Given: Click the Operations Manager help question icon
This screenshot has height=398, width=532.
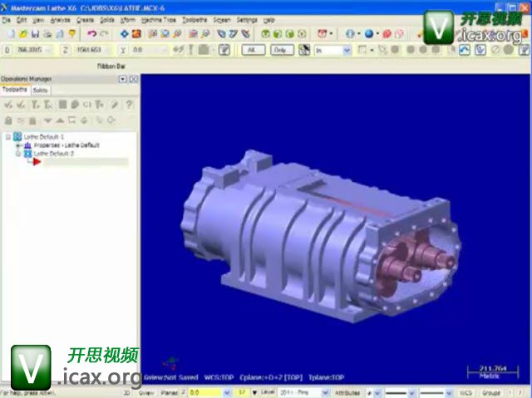Looking at the screenshot, I should [129, 105].
